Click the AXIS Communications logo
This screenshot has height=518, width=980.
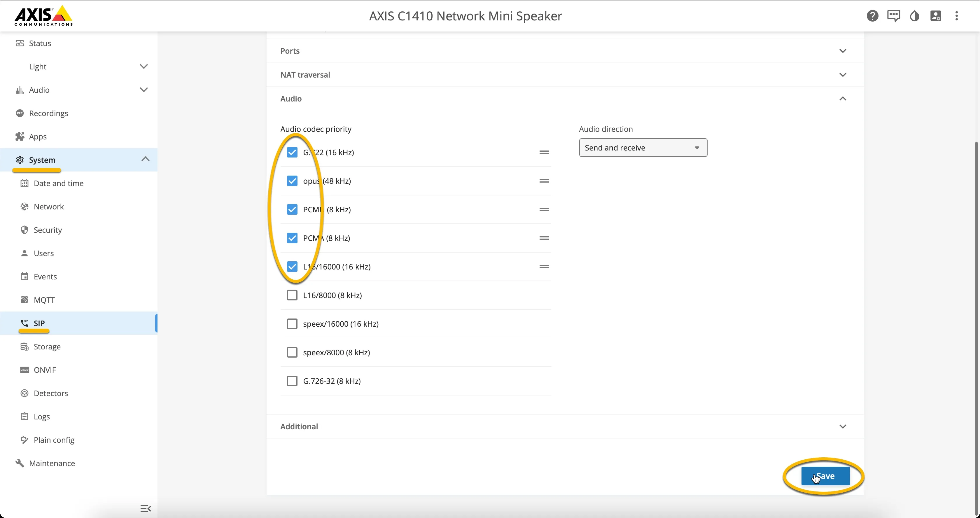pyautogui.click(x=43, y=15)
